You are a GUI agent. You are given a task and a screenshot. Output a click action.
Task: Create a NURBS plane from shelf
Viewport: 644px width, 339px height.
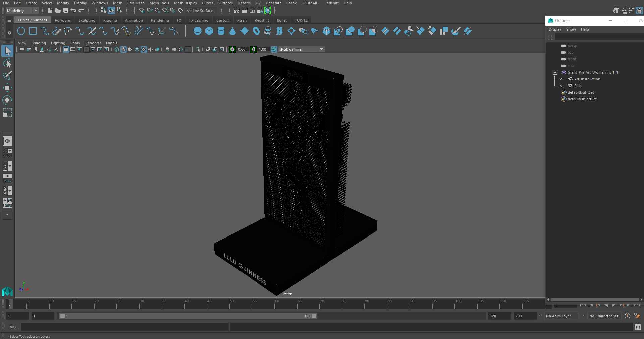click(x=245, y=31)
